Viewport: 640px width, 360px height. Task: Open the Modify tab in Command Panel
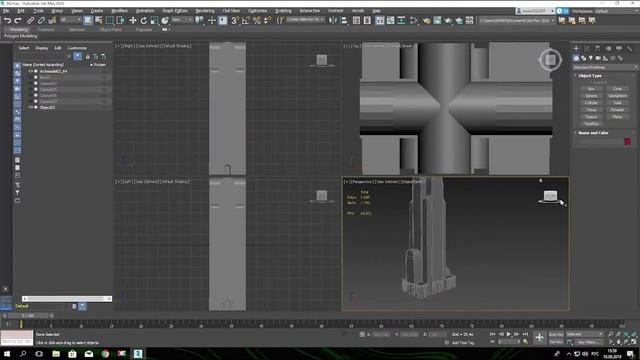[587, 49]
